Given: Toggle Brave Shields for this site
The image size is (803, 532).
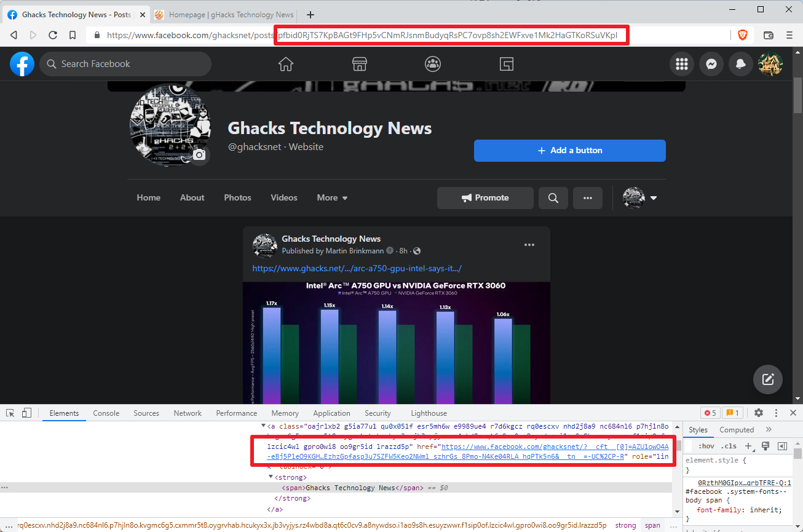Looking at the screenshot, I should (743, 35).
